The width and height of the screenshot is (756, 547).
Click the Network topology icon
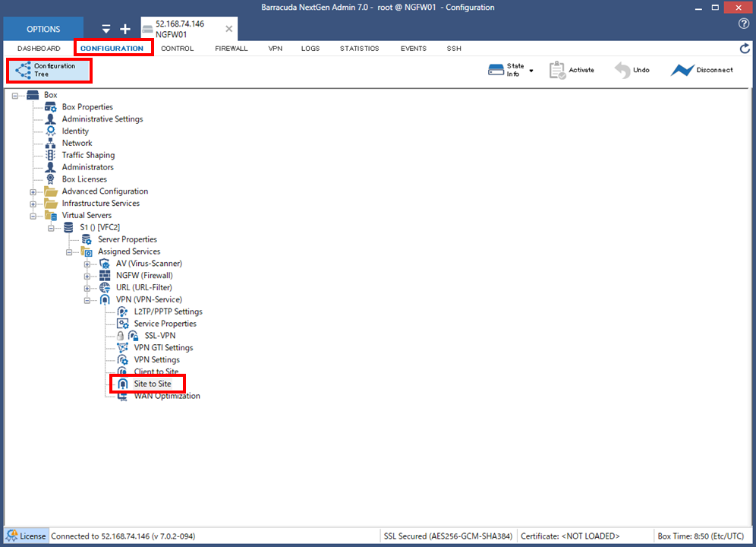tap(51, 143)
